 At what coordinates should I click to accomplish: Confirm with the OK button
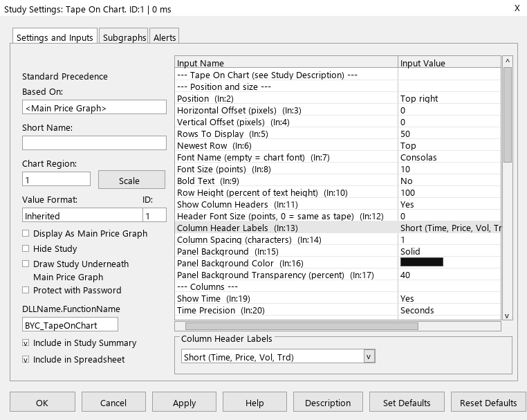42,402
